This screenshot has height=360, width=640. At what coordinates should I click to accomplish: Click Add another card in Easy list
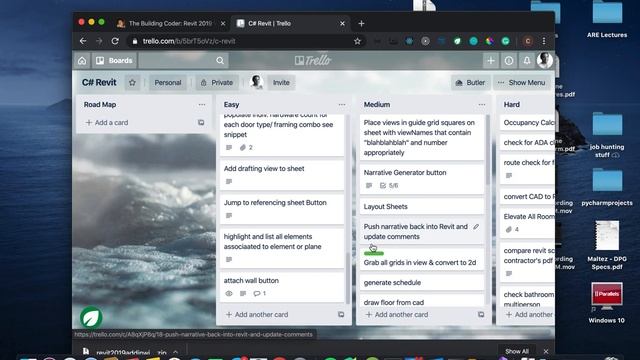point(257,315)
